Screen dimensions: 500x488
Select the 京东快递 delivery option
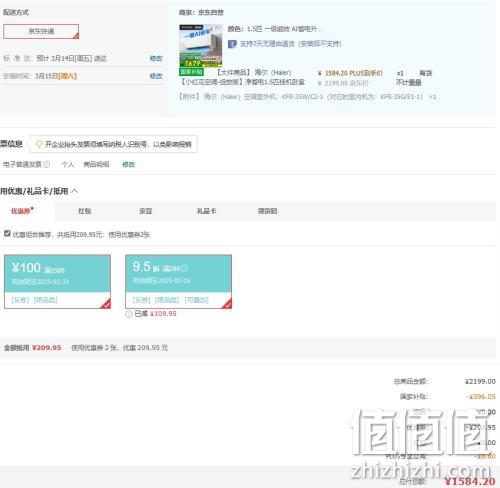click(x=41, y=31)
